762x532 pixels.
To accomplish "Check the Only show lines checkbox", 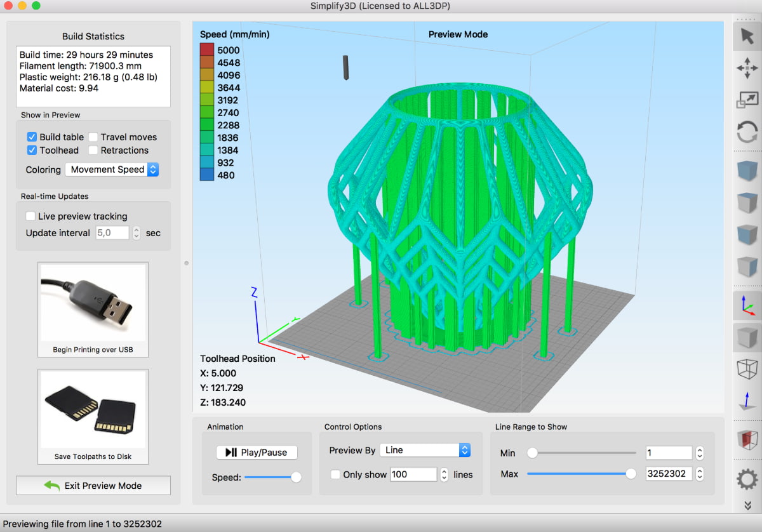I will tap(335, 475).
